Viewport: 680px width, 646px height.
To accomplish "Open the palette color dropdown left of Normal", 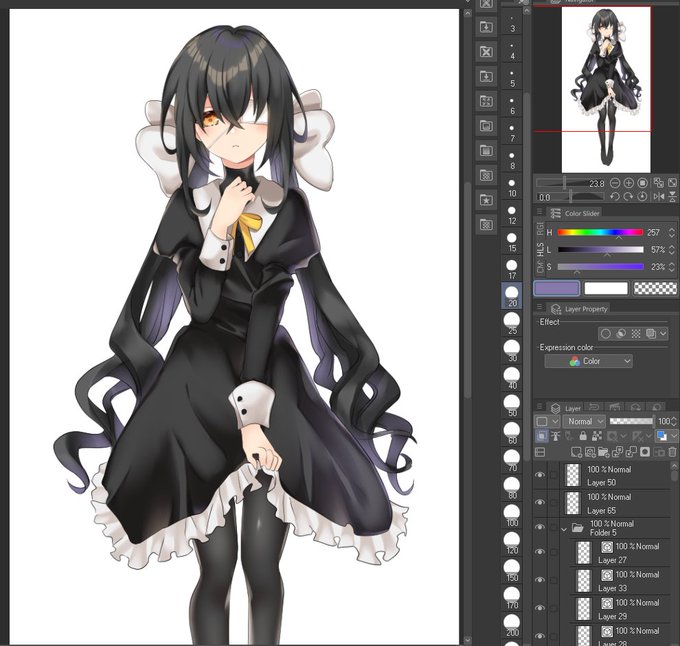I will point(547,421).
